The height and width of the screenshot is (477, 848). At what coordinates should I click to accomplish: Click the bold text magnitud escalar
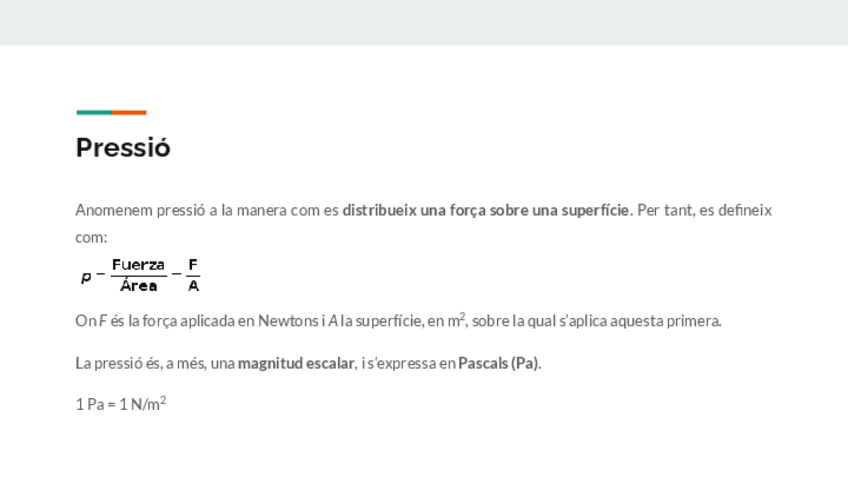coord(296,363)
